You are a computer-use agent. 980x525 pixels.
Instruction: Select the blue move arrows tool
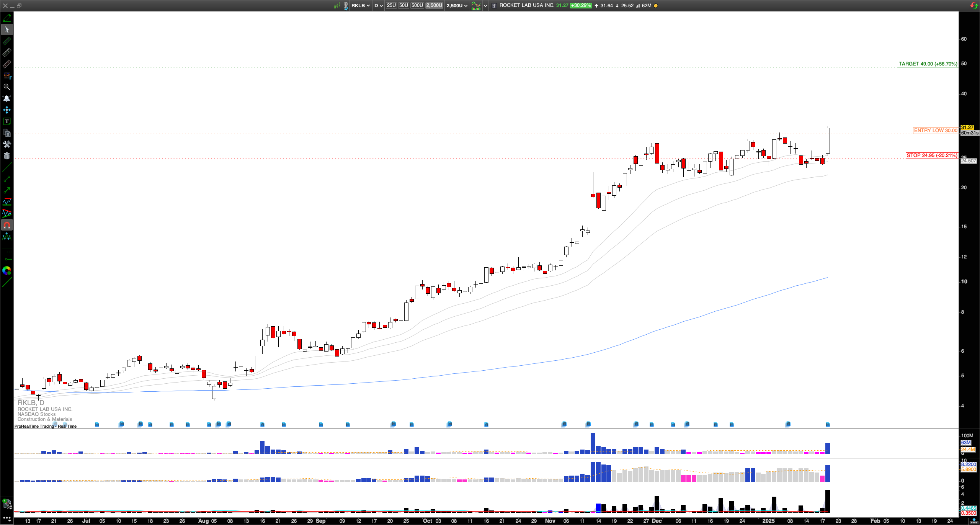(x=7, y=110)
